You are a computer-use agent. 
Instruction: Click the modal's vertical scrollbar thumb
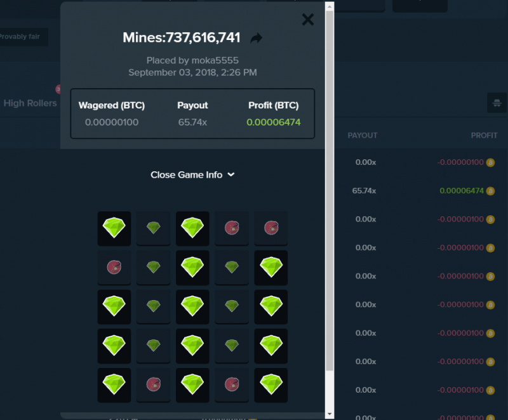[330, 191]
